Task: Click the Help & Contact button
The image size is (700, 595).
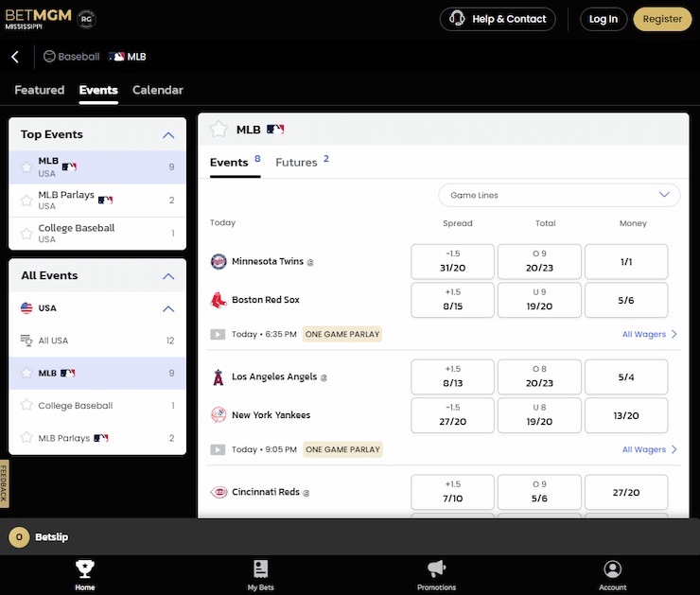Action: coord(498,19)
